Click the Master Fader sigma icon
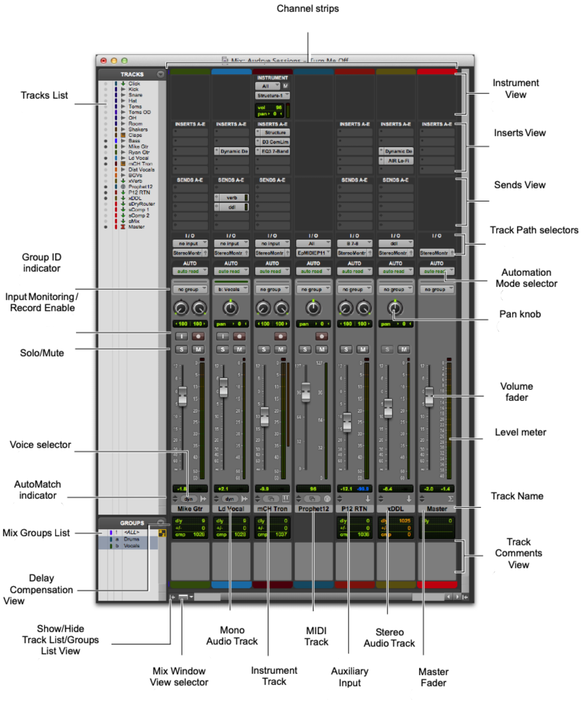Screen dimensions: 588x707 (451, 499)
